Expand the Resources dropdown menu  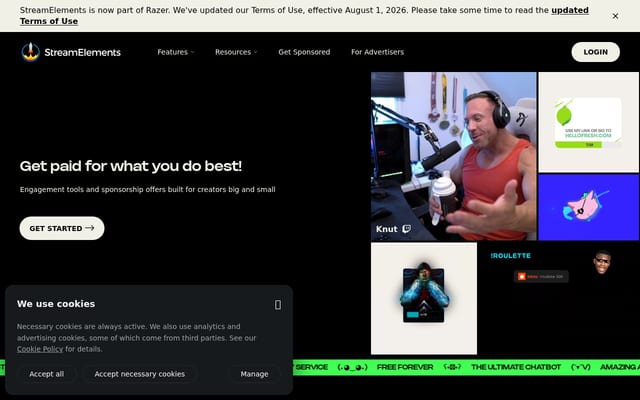[x=236, y=52]
